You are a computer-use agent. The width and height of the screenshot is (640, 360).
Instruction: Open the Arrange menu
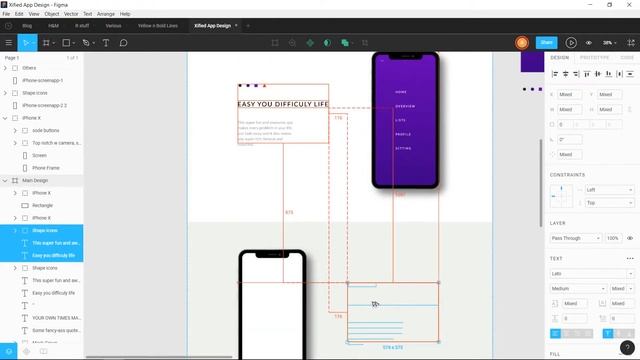point(106,14)
